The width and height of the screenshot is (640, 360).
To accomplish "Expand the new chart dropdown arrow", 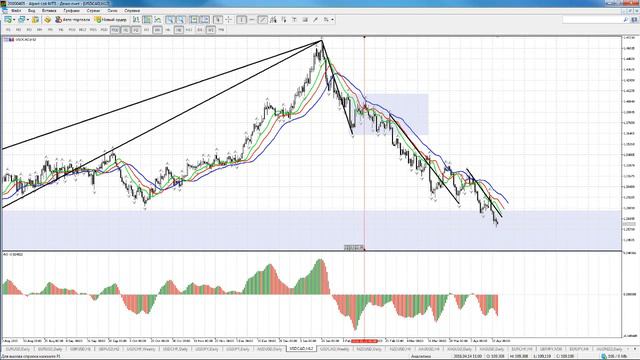I will (x=14, y=20).
